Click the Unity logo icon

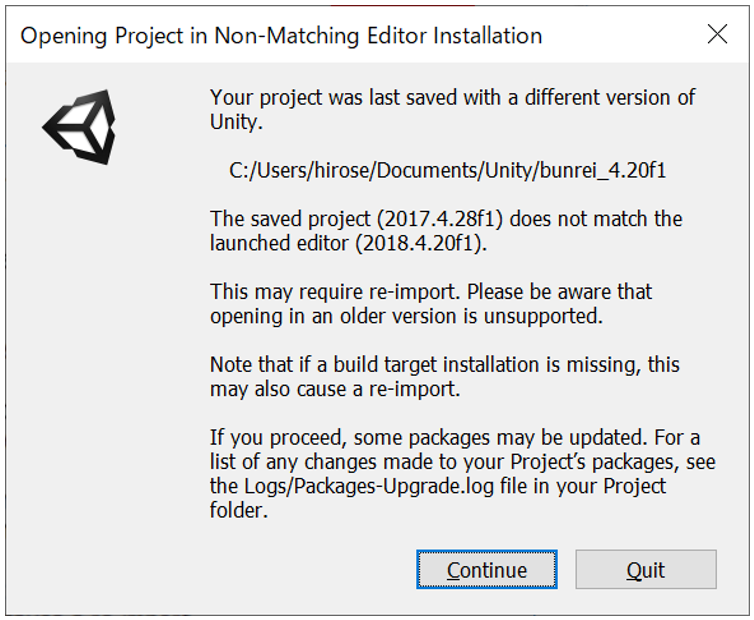coord(80,127)
